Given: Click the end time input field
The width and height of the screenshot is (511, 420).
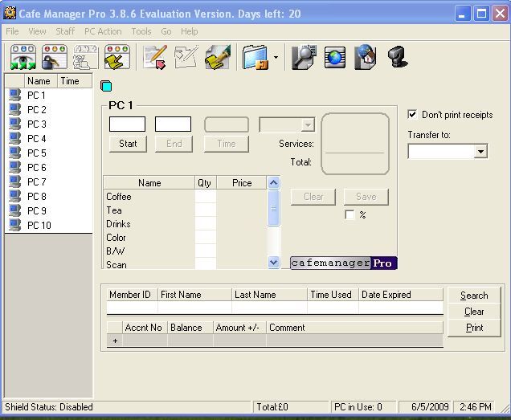Looking at the screenshot, I should [x=173, y=124].
